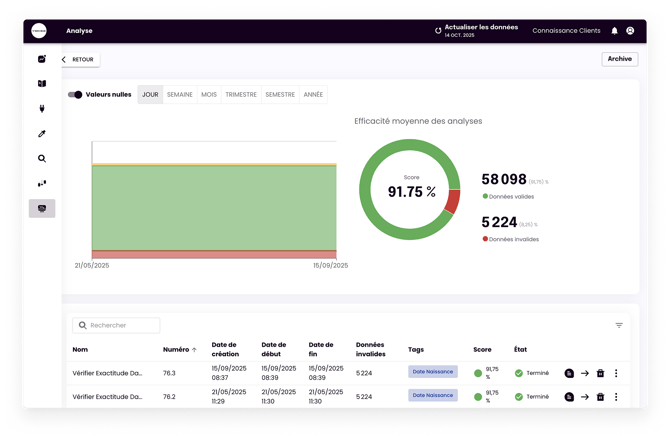This screenshot has height=436, width=670.
Task: Click the 15/09/2025 chart end date label
Action: 330,265
